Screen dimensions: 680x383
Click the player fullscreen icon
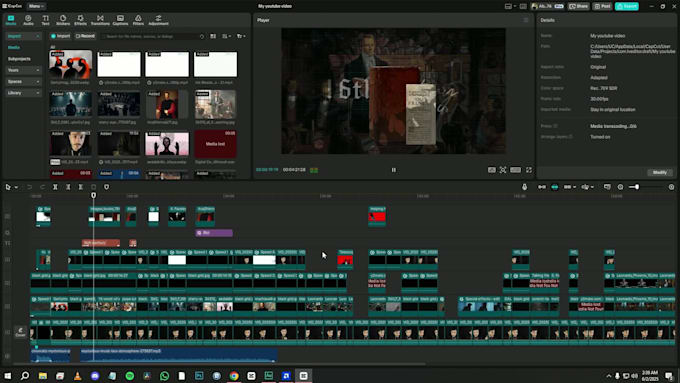tap(529, 170)
